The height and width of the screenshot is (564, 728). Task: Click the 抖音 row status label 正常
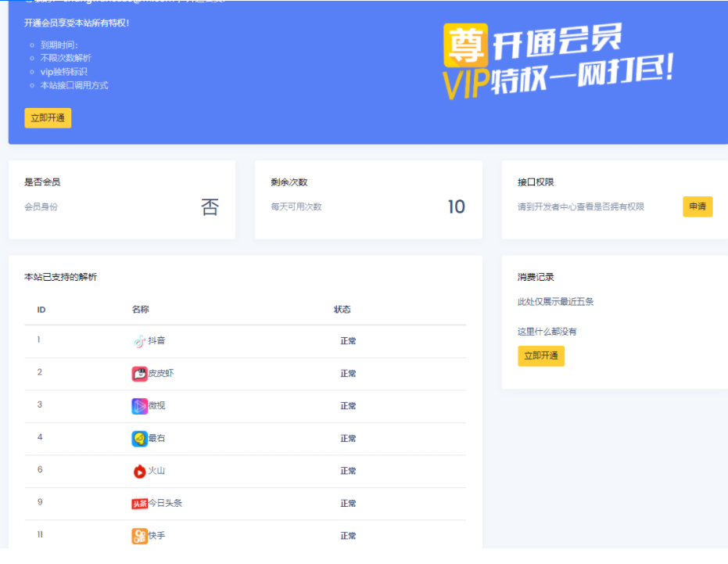[x=347, y=340]
